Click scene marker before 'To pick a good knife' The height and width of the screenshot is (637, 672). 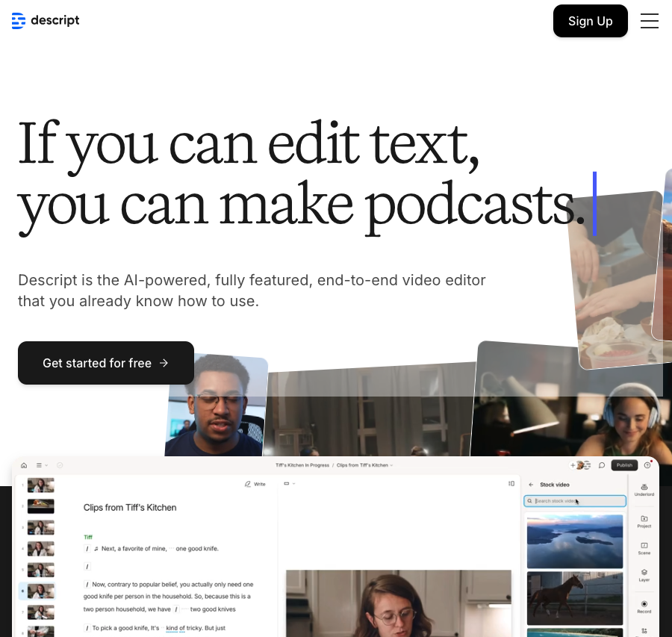[x=87, y=628]
